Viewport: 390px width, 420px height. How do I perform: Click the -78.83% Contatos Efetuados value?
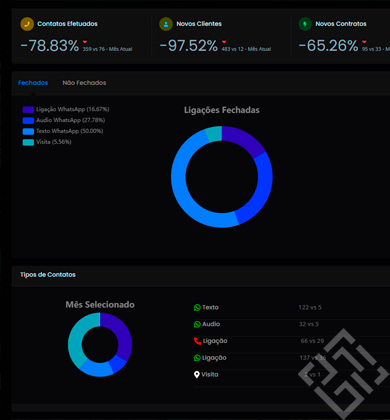tap(50, 46)
